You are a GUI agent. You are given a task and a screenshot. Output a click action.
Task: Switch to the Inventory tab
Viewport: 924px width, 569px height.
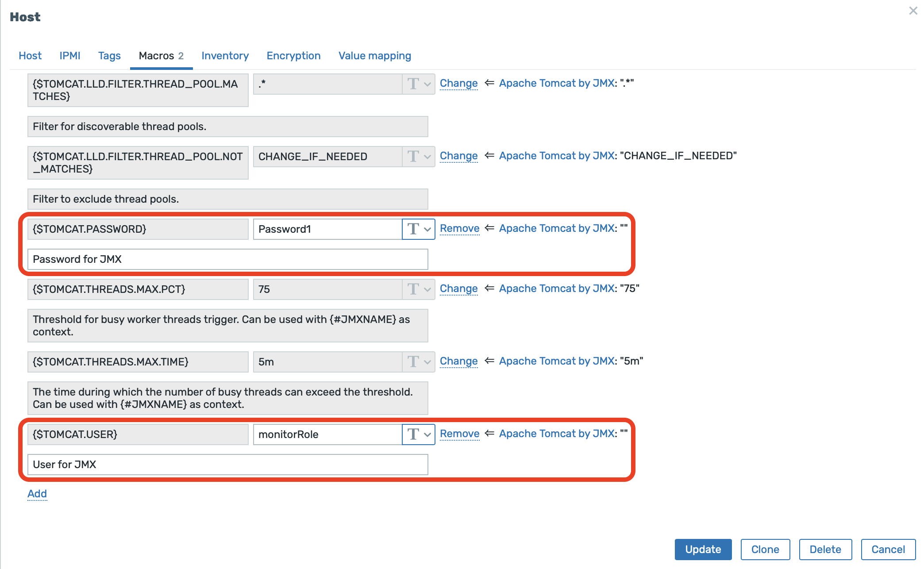pos(225,56)
